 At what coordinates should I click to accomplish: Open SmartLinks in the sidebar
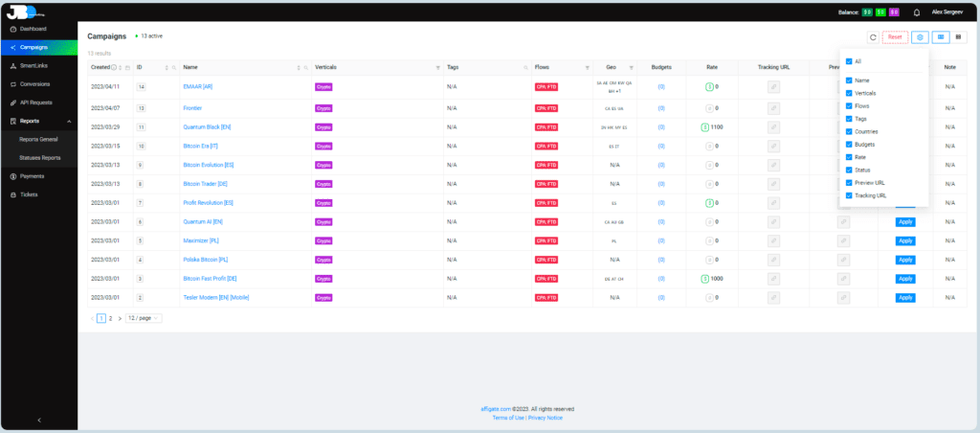36,65
